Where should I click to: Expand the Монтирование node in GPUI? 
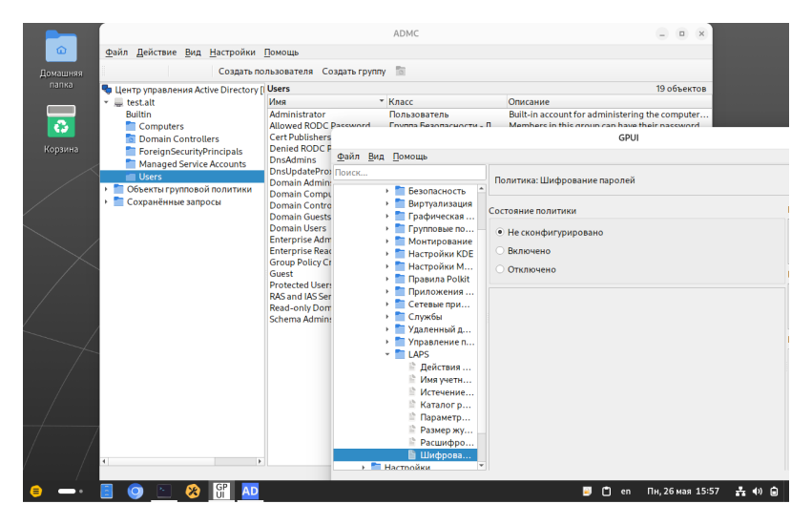pos(386,241)
